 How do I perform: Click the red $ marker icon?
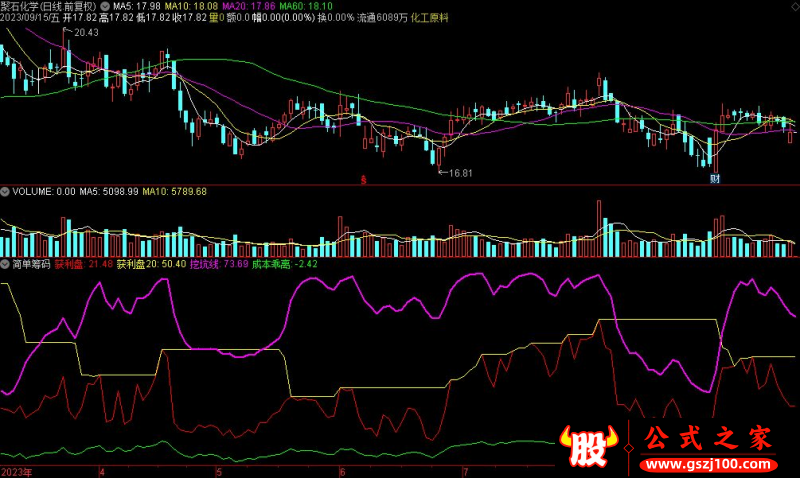click(363, 180)
